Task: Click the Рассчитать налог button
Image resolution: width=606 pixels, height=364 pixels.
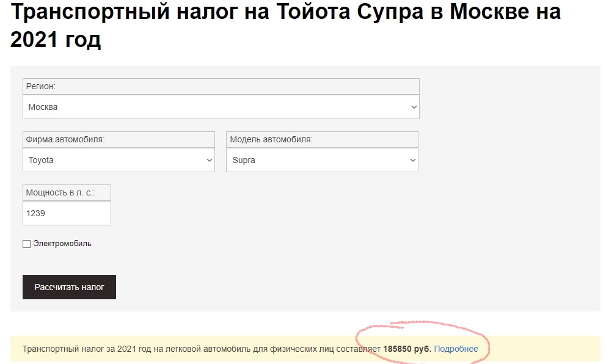Action: pos(69,287)
